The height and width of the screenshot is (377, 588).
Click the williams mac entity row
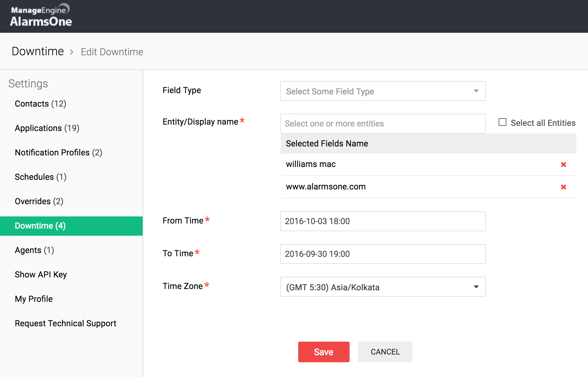[x=428, y=164]
